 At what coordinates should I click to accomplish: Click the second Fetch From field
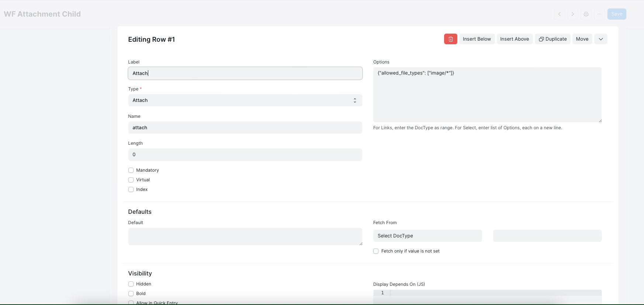point(547,236)
